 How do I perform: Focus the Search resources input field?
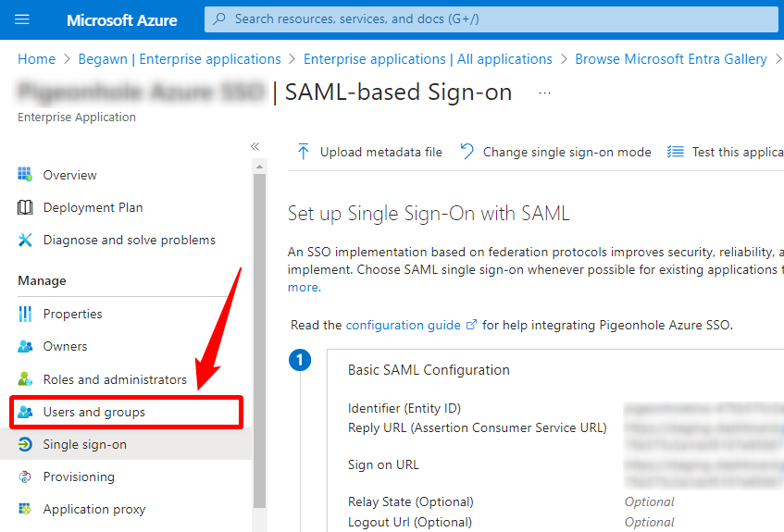pos(492,19)
